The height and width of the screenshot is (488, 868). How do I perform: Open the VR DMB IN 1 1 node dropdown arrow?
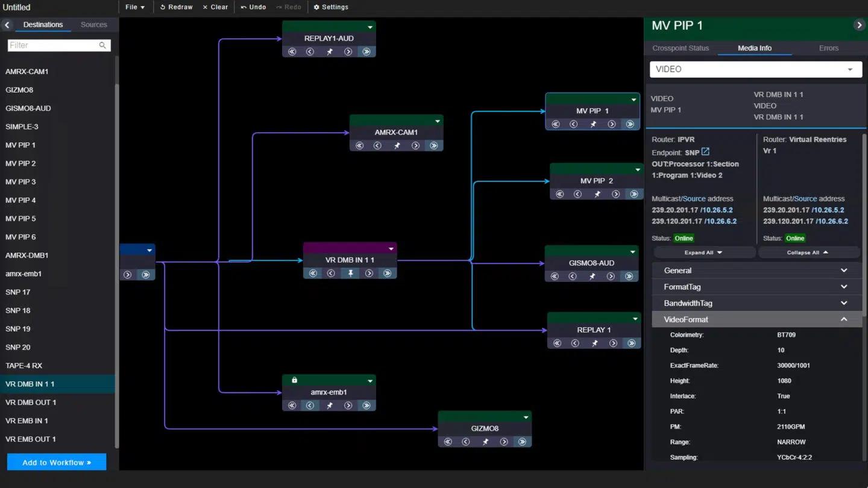391,249
